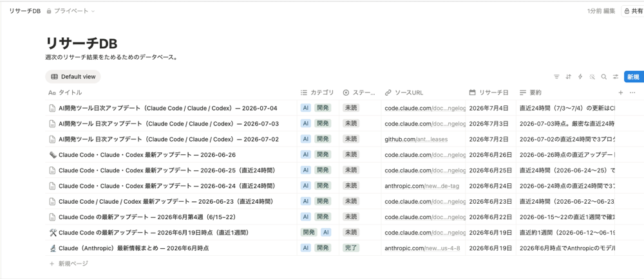Click the カテゴリ column header
Screen dimensions: 644x279
318,93
